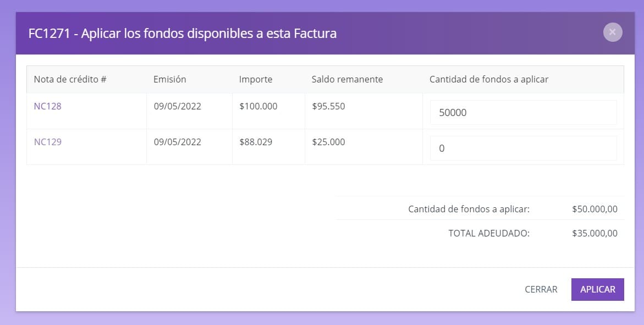This screenshot has width=644, height=325.
Task: Select the 'Importe' column header
Action: click(x=256, y=79)
